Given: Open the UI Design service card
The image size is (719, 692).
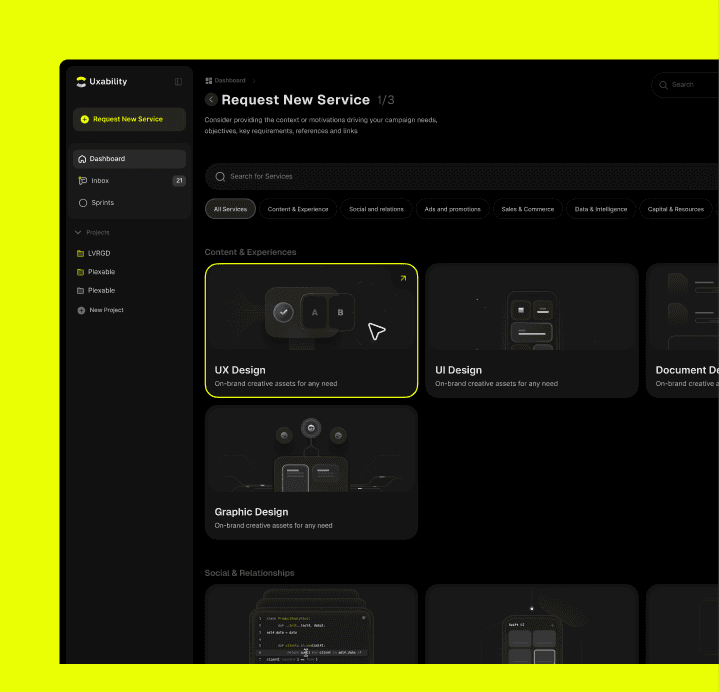Looking at the screenshot, I should [x=532, y=331].
